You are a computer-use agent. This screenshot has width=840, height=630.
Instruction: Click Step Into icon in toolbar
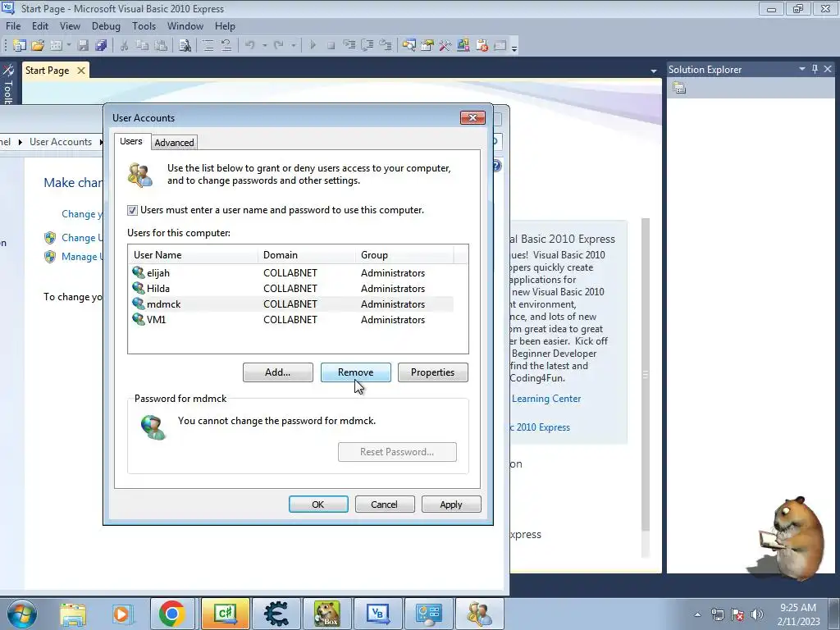coord(349,46)
